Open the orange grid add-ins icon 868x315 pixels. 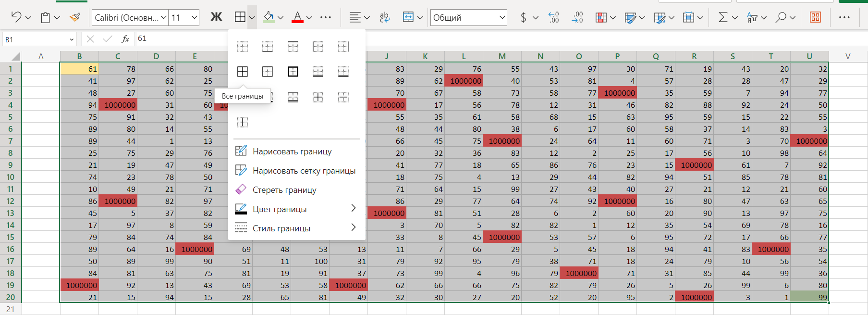click(815, 18)
